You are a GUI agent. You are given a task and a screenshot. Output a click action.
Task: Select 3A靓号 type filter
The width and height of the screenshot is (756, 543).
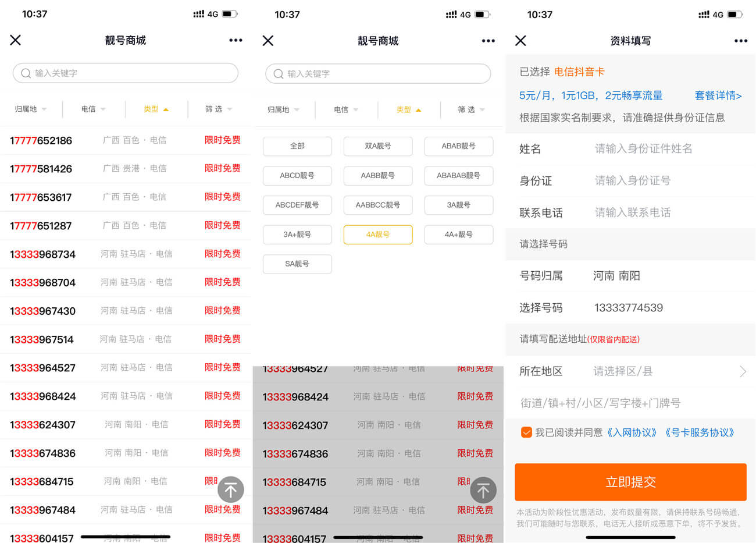point(459,205)
